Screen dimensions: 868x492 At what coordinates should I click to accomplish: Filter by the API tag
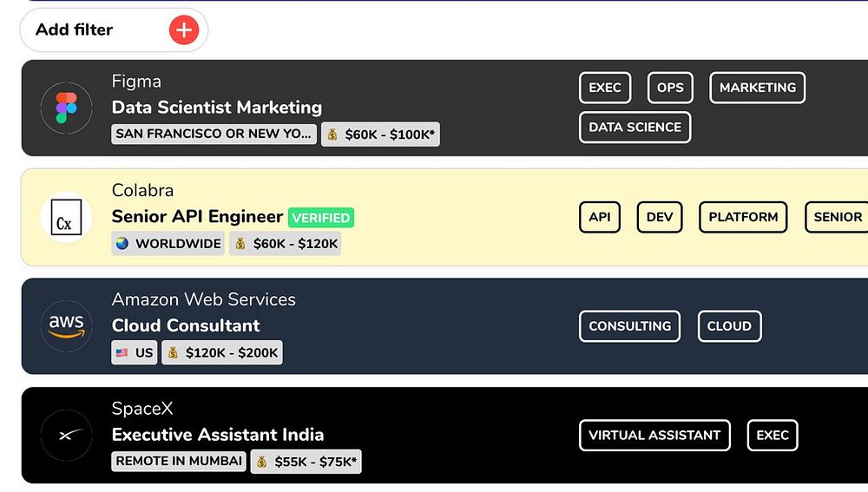[600, 217]
